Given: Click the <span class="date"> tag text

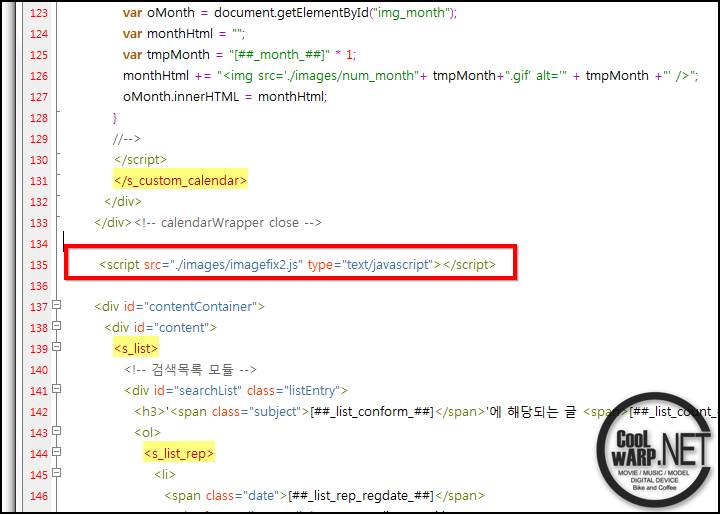Looking at the screenshot, I should click(226, 496).
